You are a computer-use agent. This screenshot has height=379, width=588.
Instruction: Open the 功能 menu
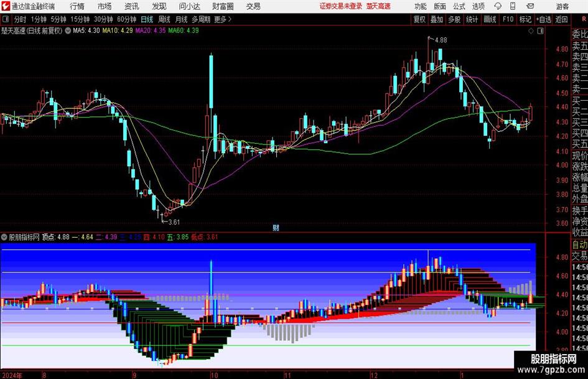pos(421,6)
